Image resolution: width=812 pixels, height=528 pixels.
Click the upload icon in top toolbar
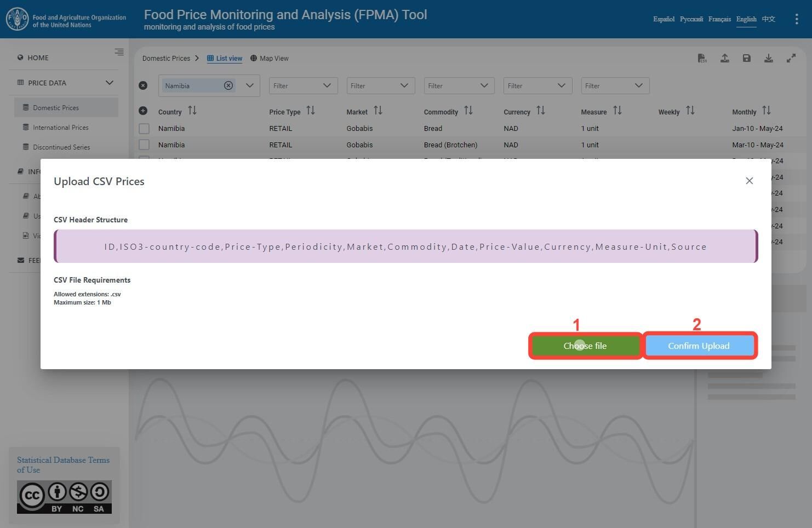point(724,58)
